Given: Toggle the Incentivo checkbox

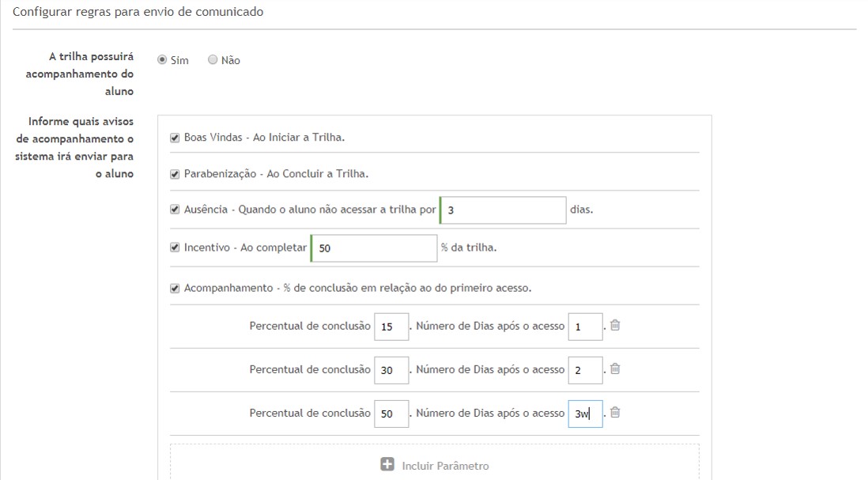Looking at the screenshot, I should click(x=175, y=248).
